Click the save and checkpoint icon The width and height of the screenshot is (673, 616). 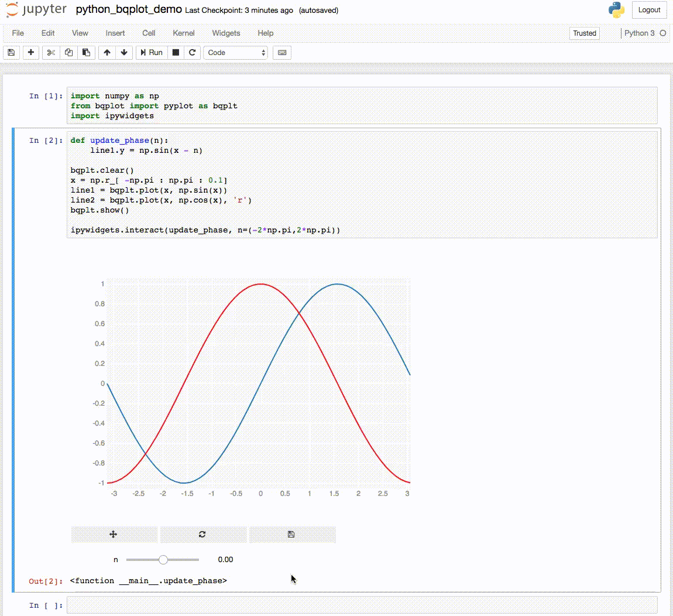pyautogui.click(x=11, y=53)
